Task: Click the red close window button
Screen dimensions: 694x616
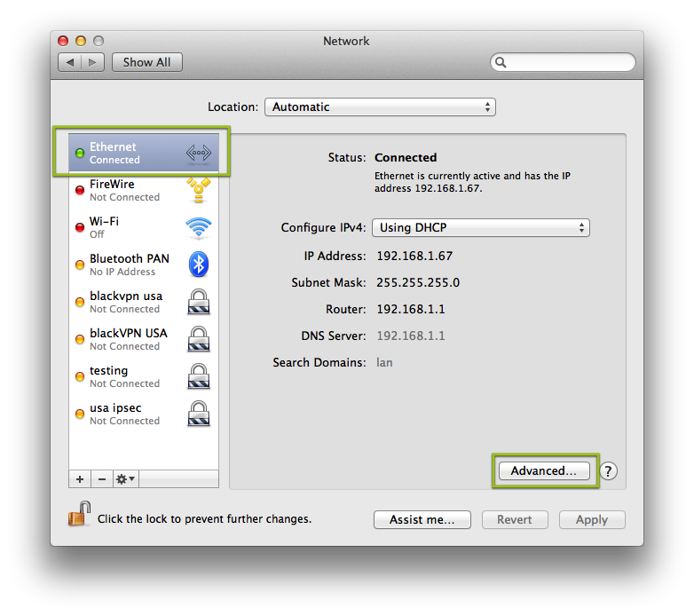Action: [x=63, y=41]
